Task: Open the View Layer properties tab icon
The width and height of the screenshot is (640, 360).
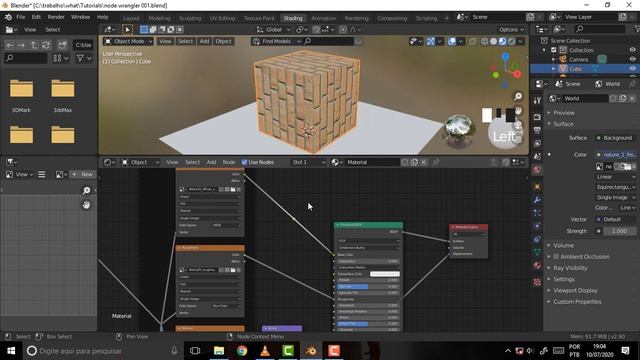Action: coord(537,143)
